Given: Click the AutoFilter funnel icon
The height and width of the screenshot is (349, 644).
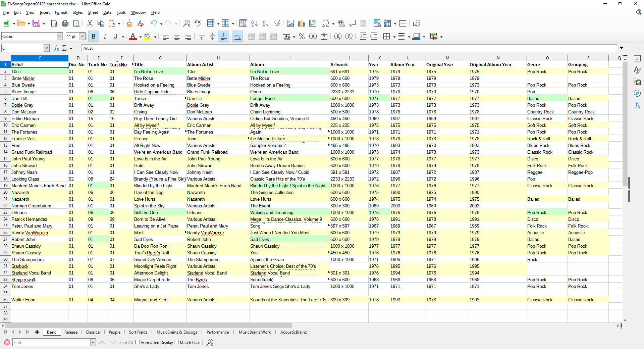Looking at the screenshot, I should pyautogui.click(x=277, y=23).
